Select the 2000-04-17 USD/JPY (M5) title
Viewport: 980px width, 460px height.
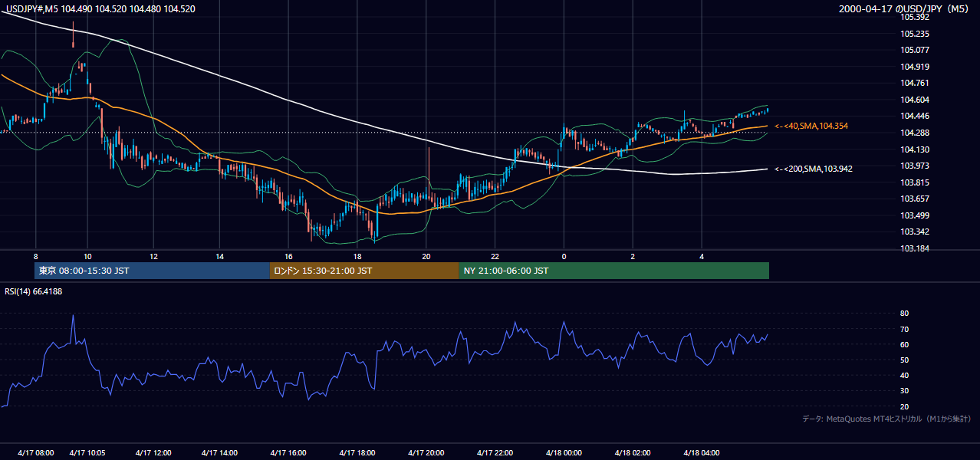[x=905, y=8]
